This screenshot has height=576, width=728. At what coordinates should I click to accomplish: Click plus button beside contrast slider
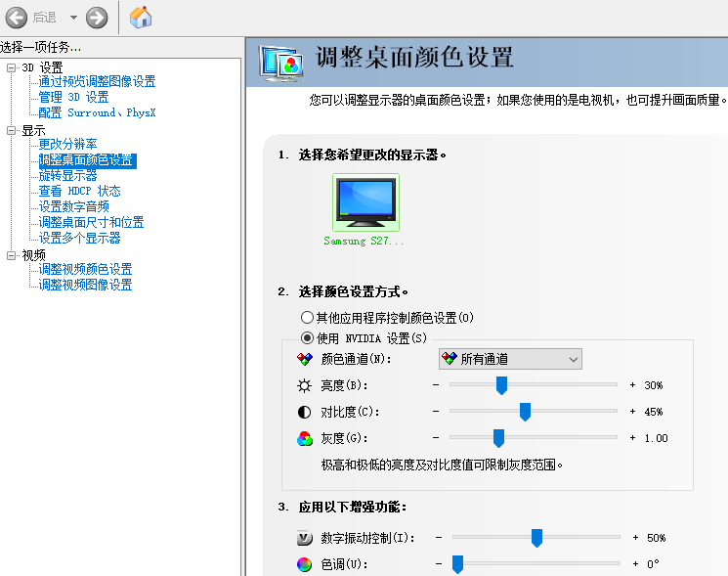(632, 412)
